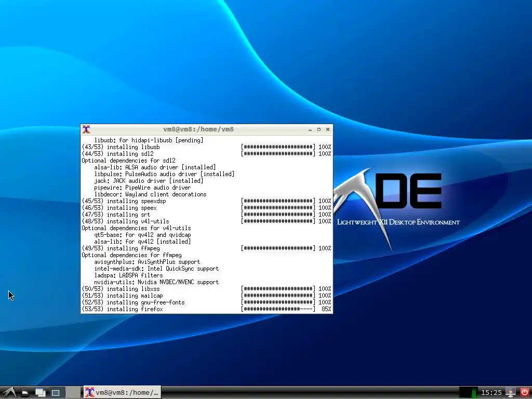Launch the file manager from the panel

pyautogui.click(x=25, y=393)
